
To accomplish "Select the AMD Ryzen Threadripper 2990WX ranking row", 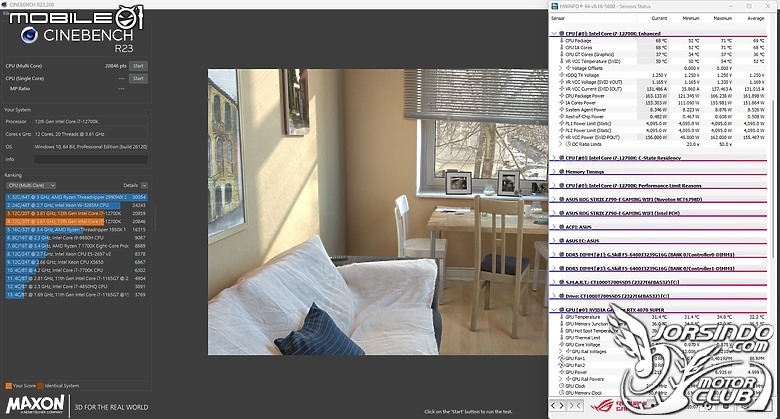I will 77,197.
